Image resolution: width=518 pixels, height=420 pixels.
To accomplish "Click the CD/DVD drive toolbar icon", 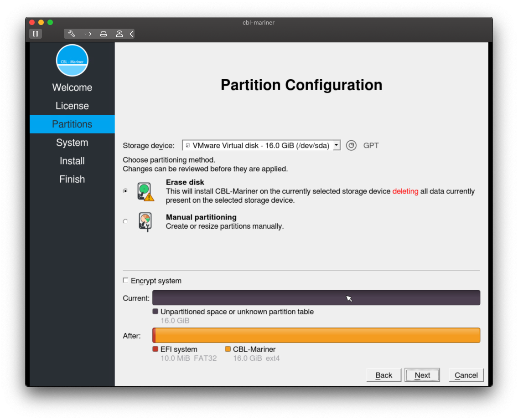I will coord(119,34).
